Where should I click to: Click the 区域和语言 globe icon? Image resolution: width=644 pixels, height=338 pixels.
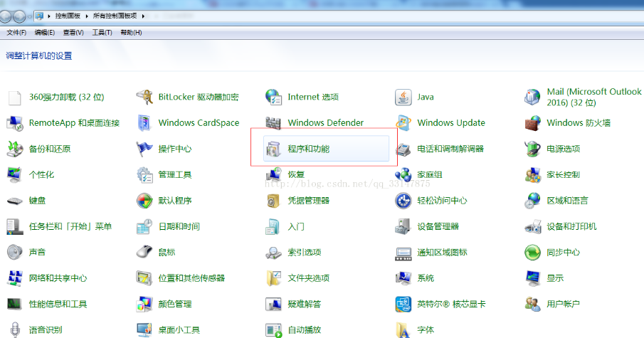click(x=532, y=201)
